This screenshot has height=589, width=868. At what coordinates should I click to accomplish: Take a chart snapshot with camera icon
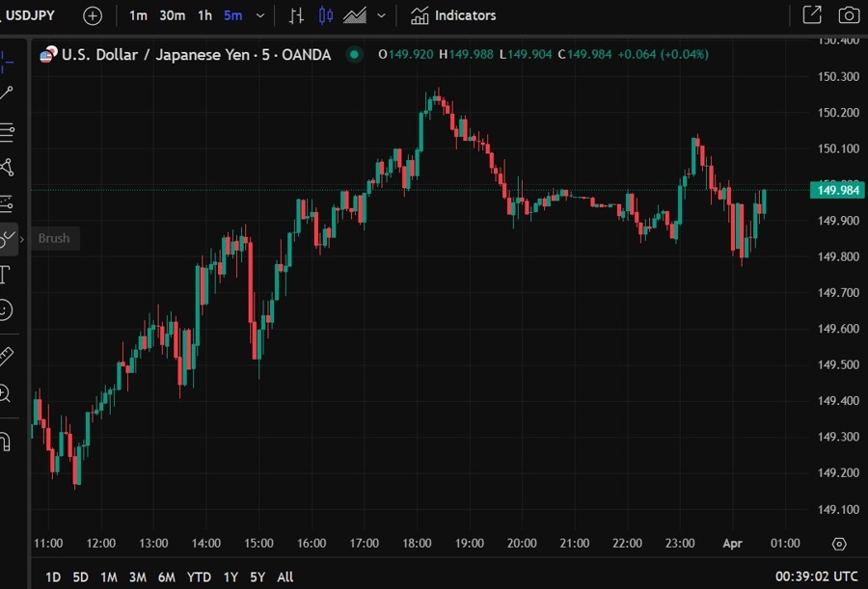click(x=849, y=15)
